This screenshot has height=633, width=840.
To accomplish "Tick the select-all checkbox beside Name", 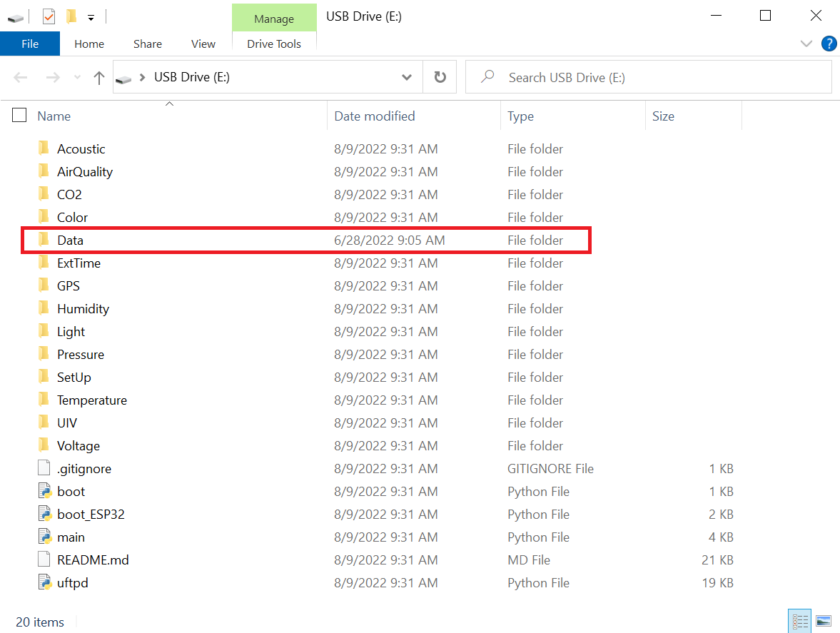I will coord(19,115).
